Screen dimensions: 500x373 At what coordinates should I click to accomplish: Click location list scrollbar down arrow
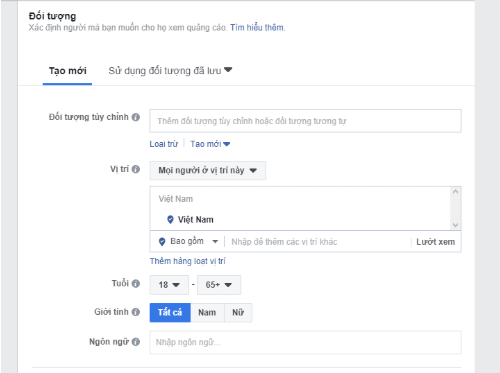coord(456,225)
